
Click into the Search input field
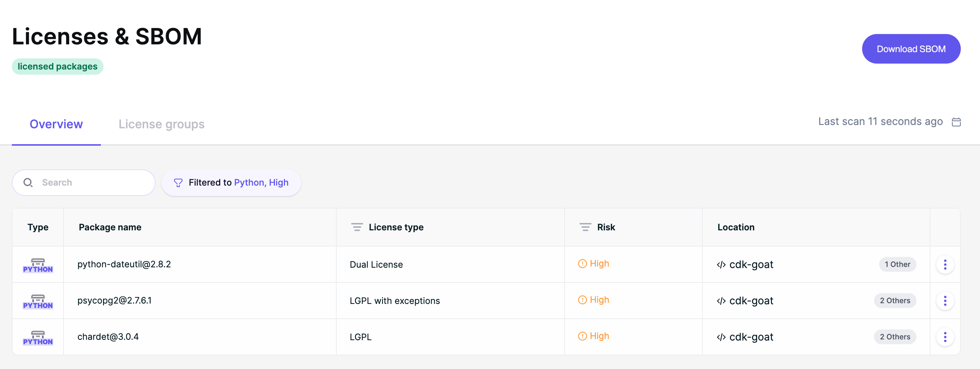[x=84, y=182]
